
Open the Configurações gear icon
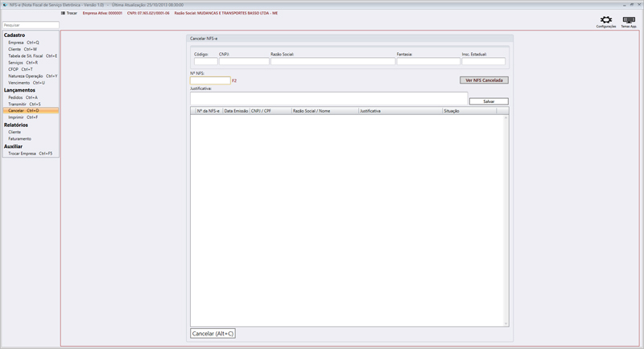click(x=606, y=20)
